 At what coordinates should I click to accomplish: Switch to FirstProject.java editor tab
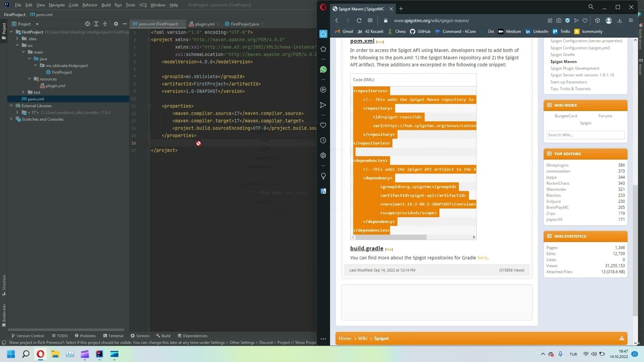[245, 24]
